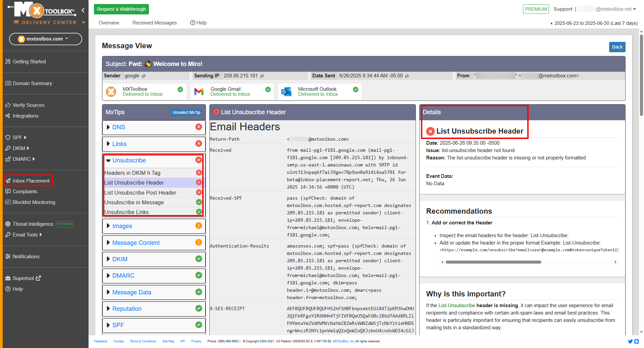The height and width of the screenshot is (348, 644).
Task: Click the Gmail logo icon
Action: click(x=199, y=91)
